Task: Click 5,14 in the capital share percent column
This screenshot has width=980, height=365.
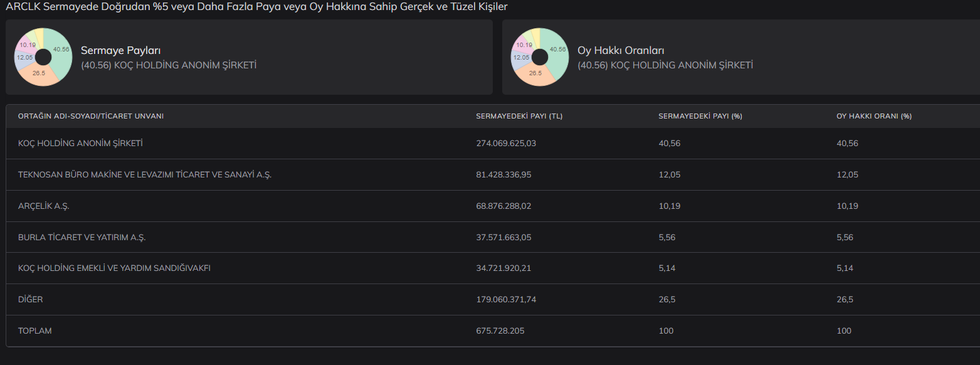Action: click(x=667, y=268)
